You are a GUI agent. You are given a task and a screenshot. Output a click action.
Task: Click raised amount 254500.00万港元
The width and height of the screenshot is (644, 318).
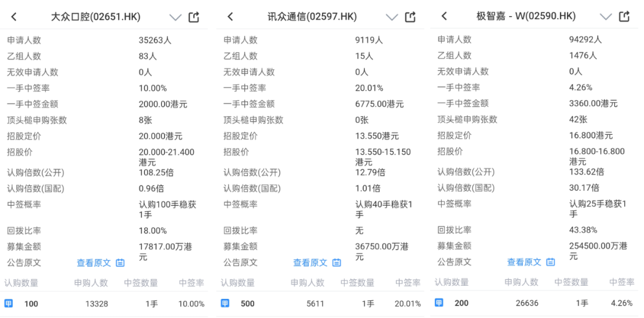[598, 251]
